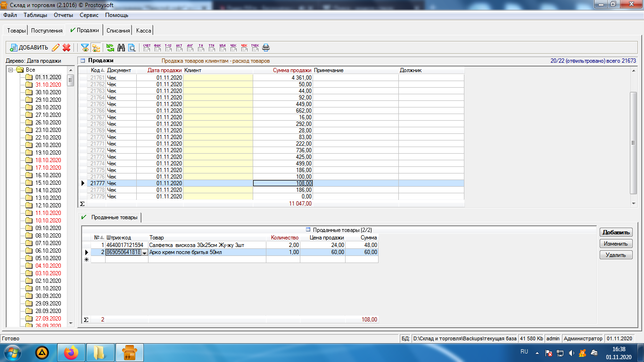Viewport: 644px width, 362px height.
Task: Click the ДОБАВИТЬ toolbar button
Action: point(29,48)
